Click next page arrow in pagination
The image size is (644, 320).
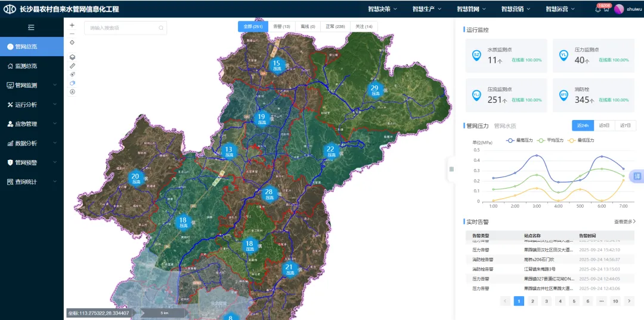click(x=629, y=301)
